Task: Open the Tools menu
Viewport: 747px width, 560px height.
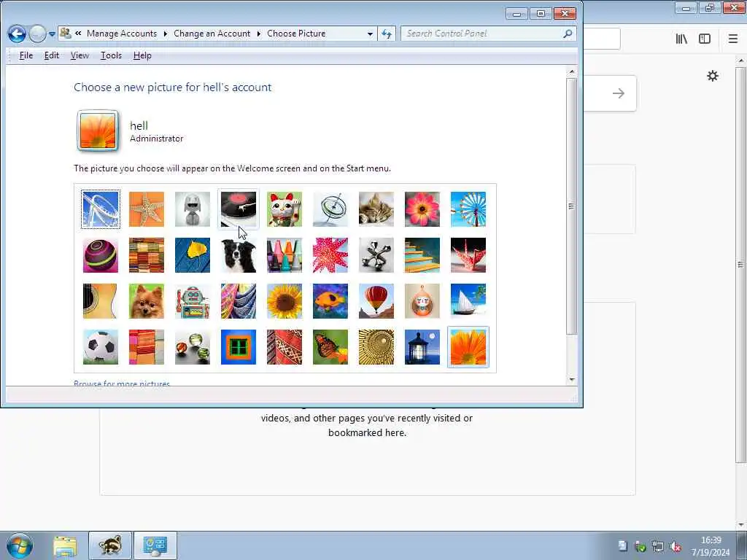Action: coord(111,55)
